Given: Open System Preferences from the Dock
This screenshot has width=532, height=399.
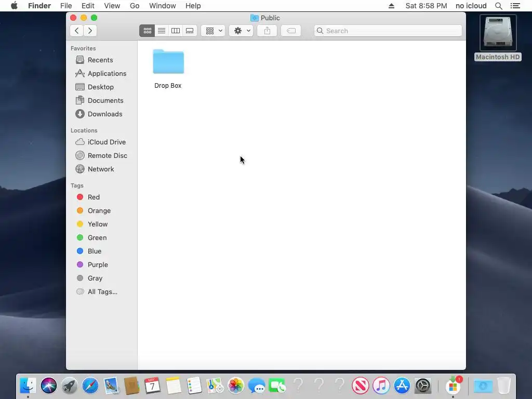Looking at the screenshot, I should (x=423, y=386).
